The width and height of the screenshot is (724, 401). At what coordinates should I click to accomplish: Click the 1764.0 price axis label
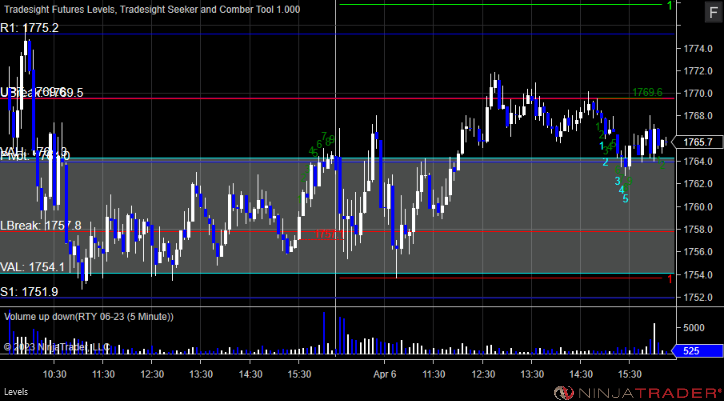point(698,161)
